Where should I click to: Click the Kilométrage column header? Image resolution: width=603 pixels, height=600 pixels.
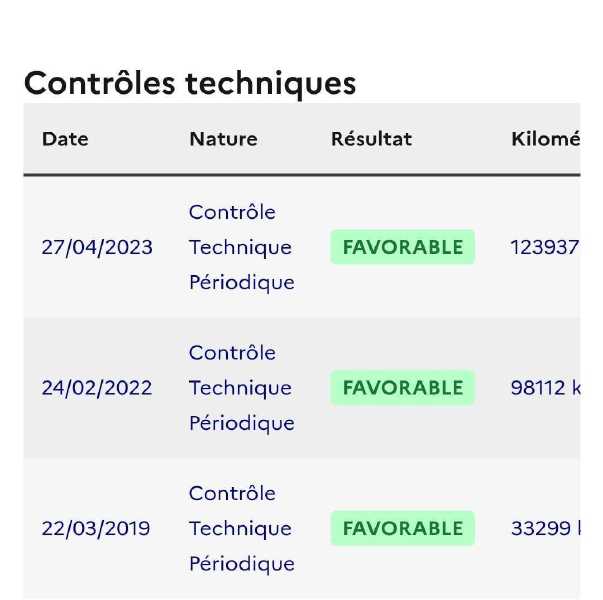546,139
